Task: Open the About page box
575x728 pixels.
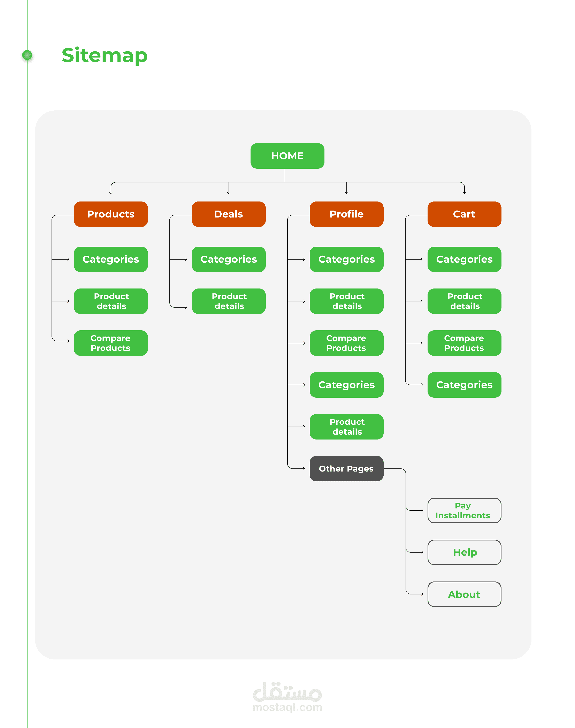Action: [x=464, y=594]
